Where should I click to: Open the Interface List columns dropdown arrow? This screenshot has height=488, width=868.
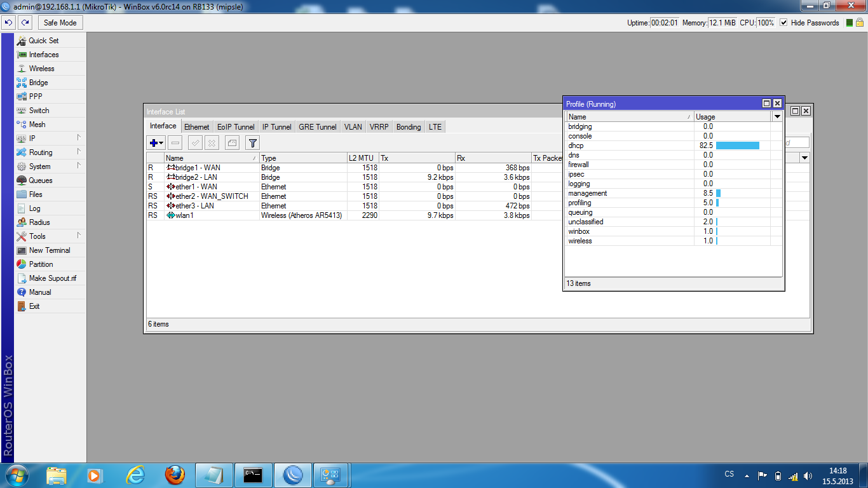(805, 158)
